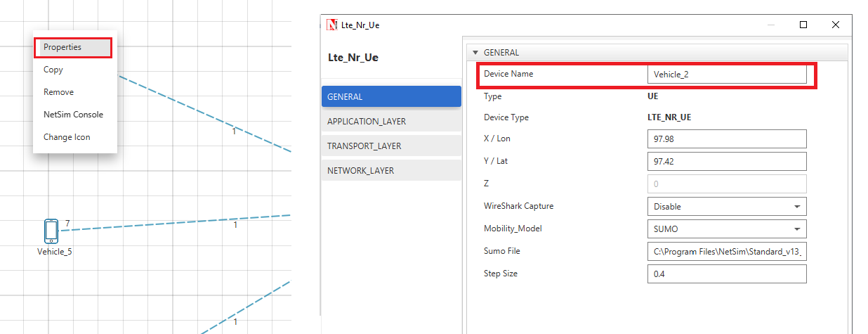Click the Vehicle_5 label text
This screenshot has width=868, height=334.
point(55,252)
